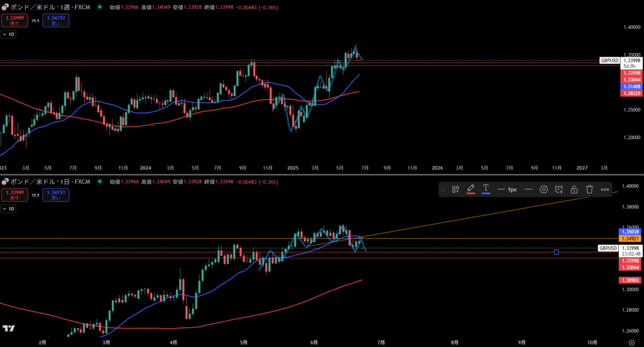Viewport: 644px width, 347px height.
Task: Add alert with the alarm clock icon
Action: (559, 190)
